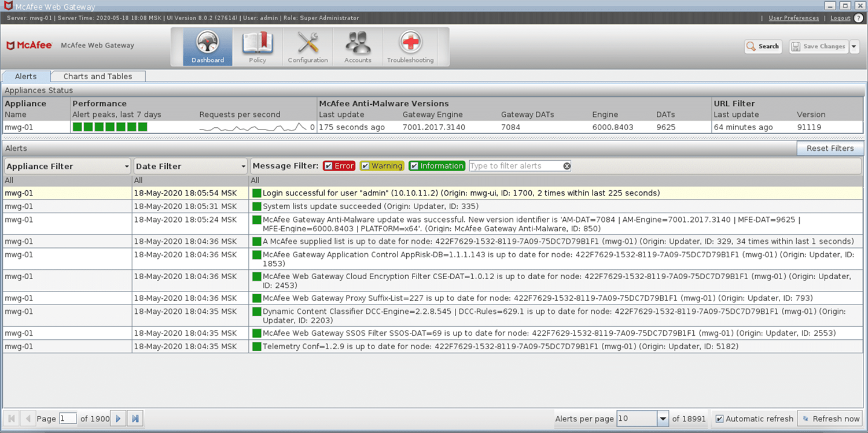
Task: Expand the Appliance Filter dropdown
Action: point(68,166)
